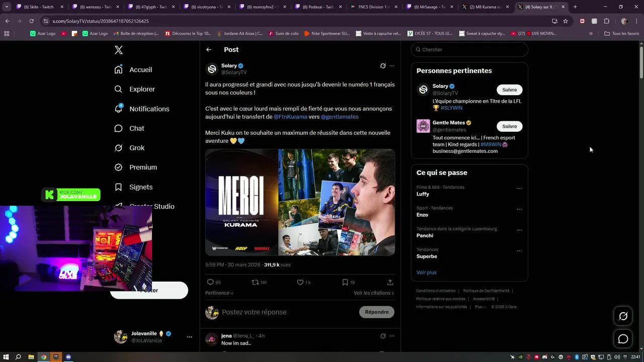Open Conditions d'utilisation link
Screen dimensions: 644x362
coord(436,291)
